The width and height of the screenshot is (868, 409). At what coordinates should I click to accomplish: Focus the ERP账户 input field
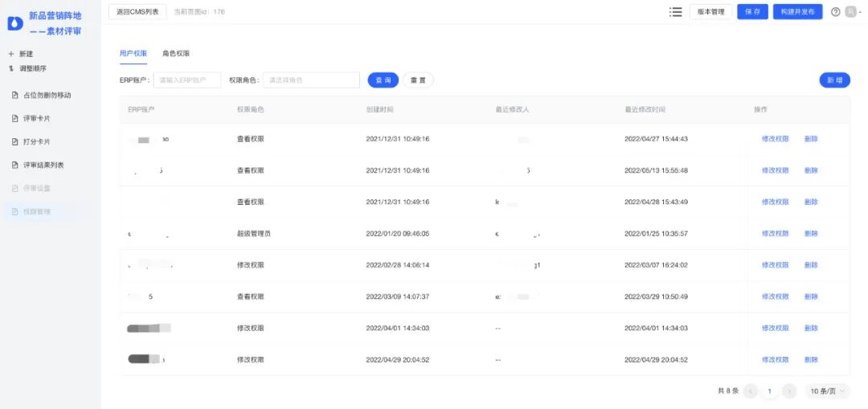tap(187, 80)
